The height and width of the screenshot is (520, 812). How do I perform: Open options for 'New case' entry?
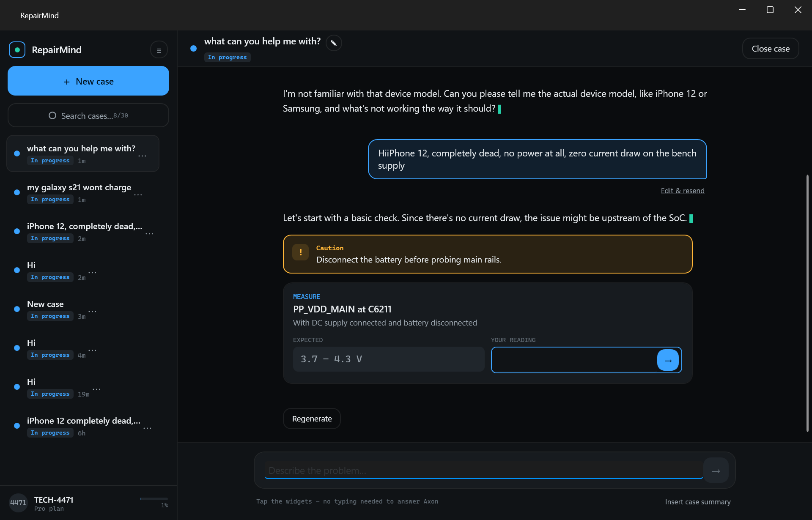coord(92,312)
